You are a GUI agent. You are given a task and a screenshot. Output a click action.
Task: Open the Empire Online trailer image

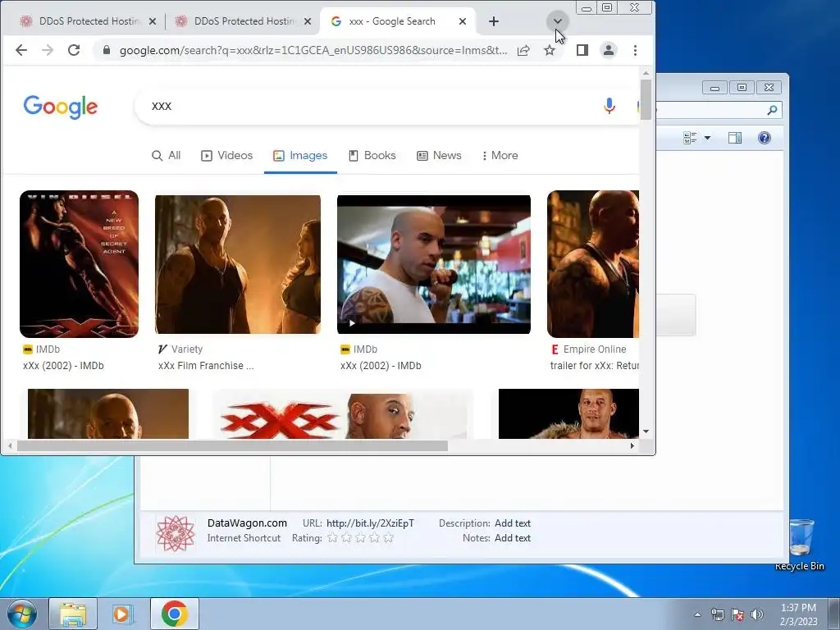[x=593, y=264]
